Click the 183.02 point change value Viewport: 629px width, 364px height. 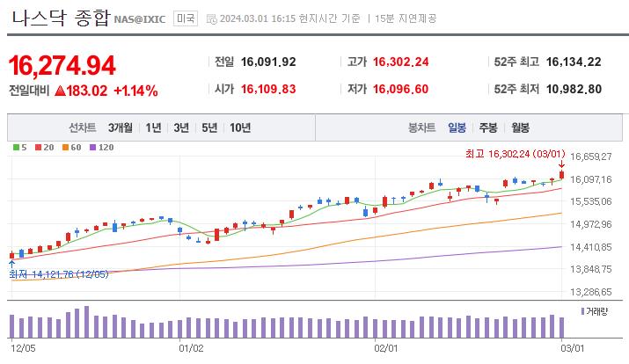[87, 91]
